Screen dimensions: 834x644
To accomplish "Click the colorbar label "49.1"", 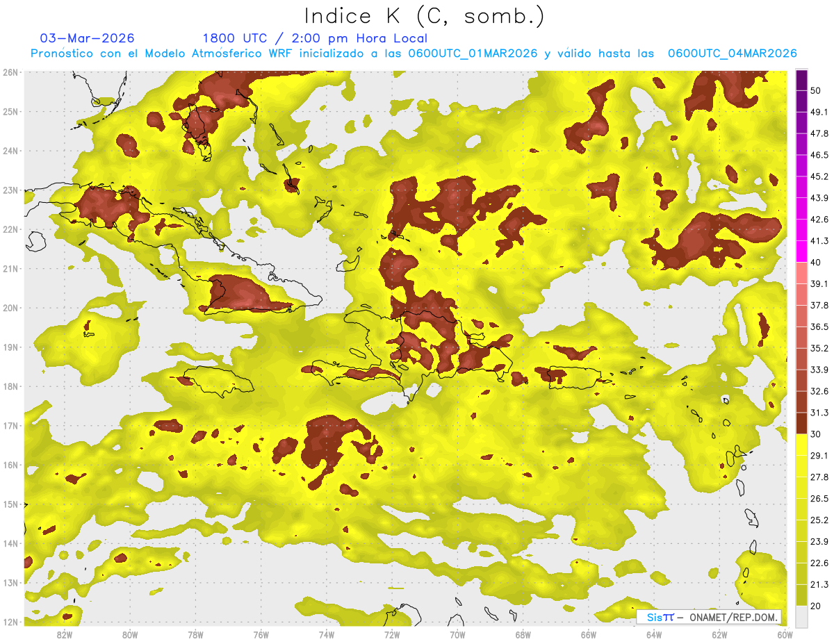I will pyautogui.click(x=819, y=112).
